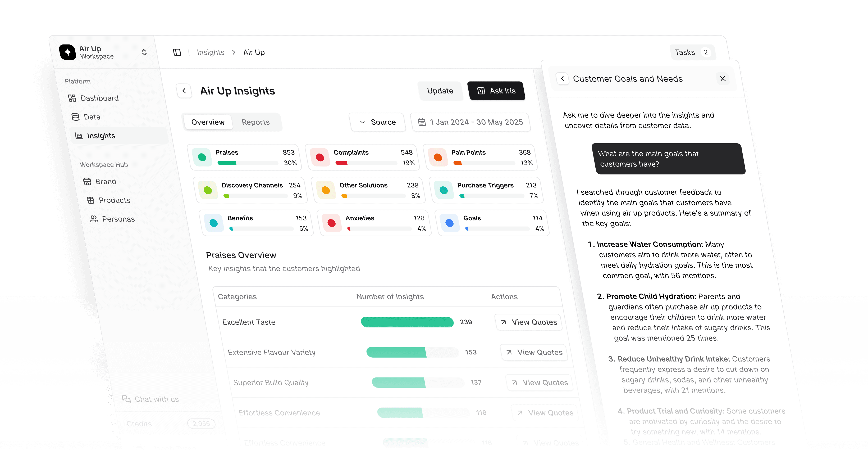
Task: Click the Products gift box icon
Action: tap(90, 200)
